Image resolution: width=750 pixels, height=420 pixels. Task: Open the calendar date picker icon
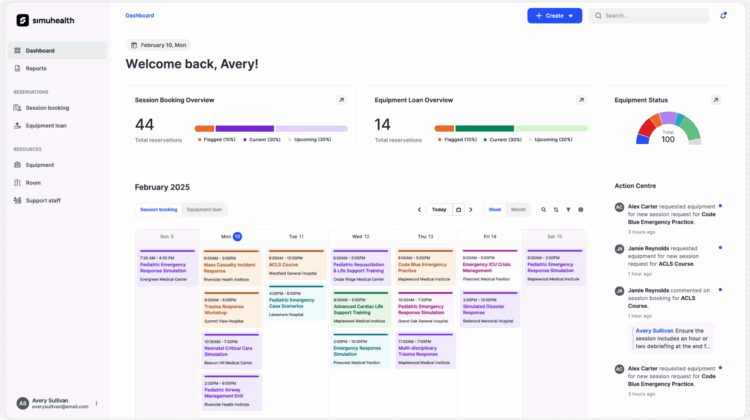click(x=458, y=210)
